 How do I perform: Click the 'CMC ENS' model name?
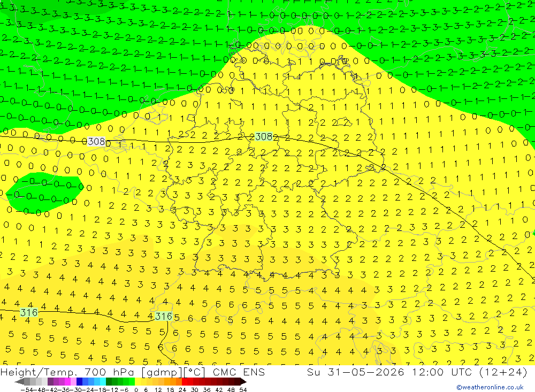point(239,372)
